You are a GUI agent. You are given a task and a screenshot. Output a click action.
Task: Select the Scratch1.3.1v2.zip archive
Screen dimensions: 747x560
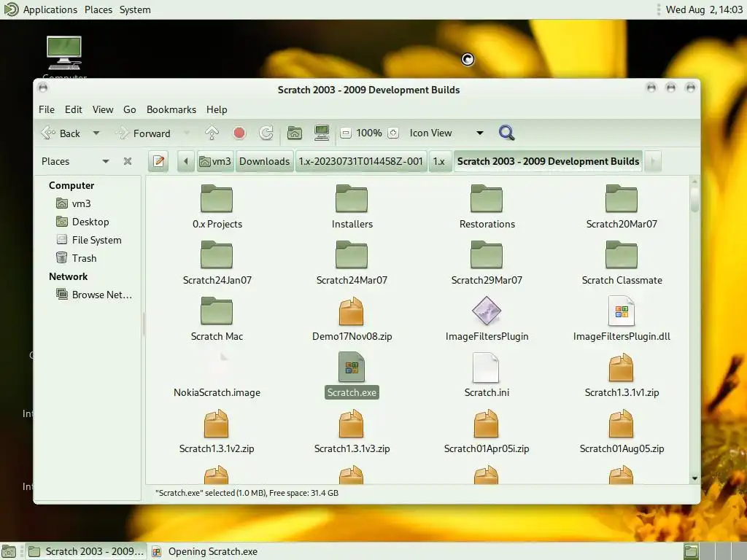click(217, 432)
